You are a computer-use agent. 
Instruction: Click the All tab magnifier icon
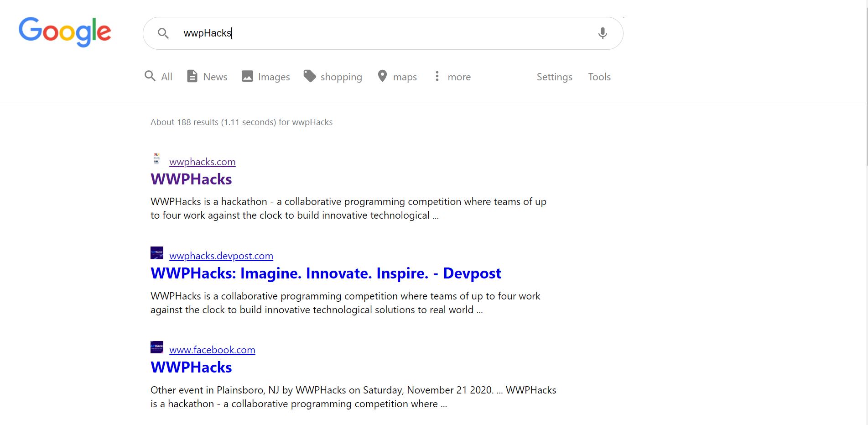coord(150,76)
